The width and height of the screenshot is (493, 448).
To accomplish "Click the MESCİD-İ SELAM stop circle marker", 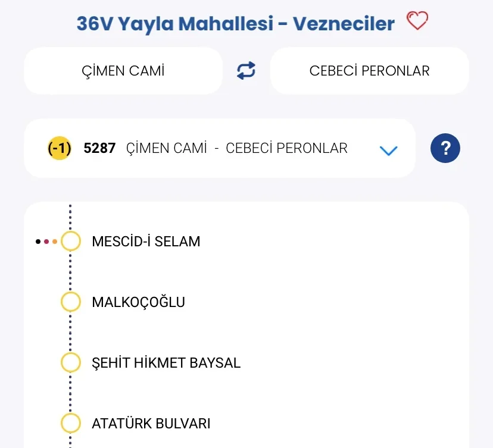I will click(x=71, y=242).
